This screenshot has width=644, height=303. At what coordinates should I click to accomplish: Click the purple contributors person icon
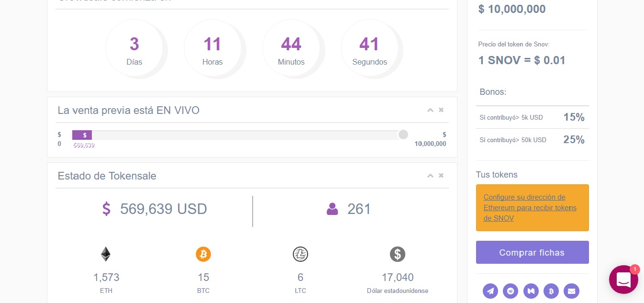[x=333, y=209]
